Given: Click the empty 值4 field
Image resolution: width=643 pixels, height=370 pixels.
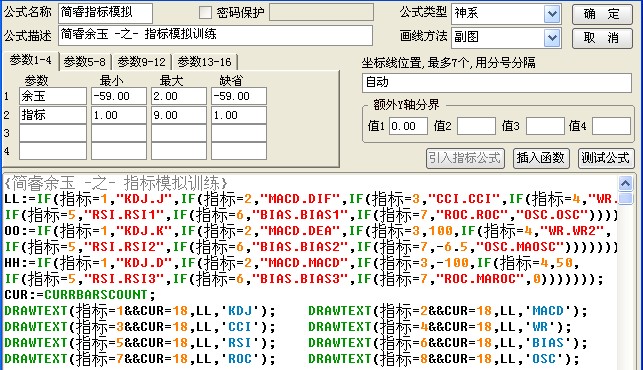Looking at the screenshot, I should pos(611,126).
